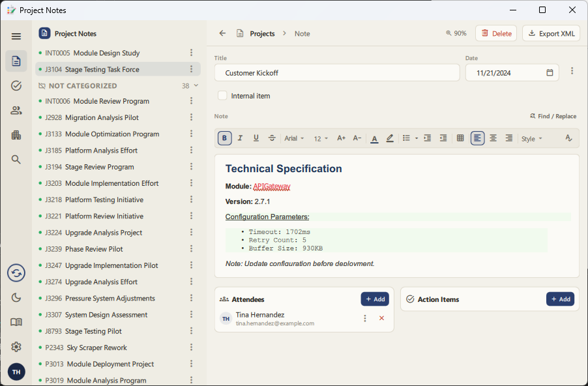Choose the text highlight color
The width and height of the screenshot is (588, 386).
coord(390,138)
